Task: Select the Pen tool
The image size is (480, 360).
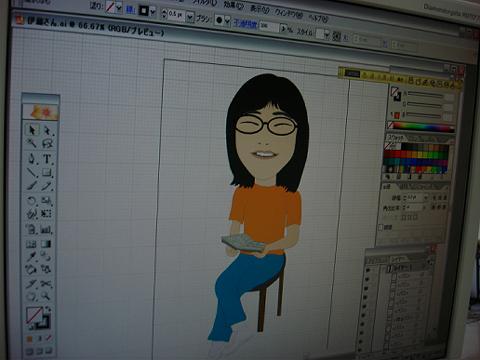Action: click(32, 158)
